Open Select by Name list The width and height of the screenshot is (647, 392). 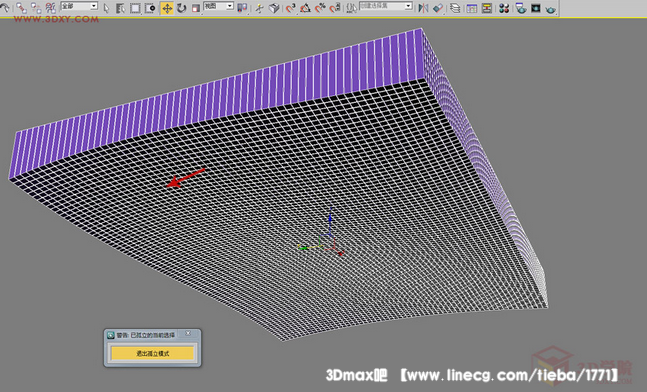click(x=120, y=8)
